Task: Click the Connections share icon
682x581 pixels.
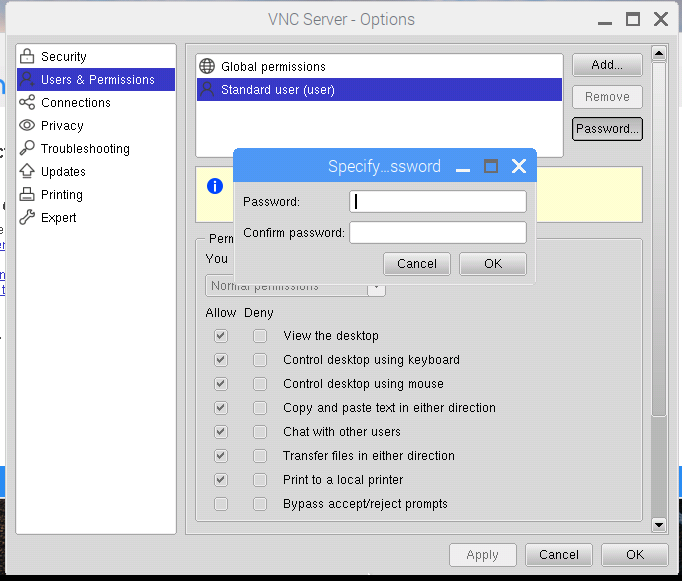Action: point(27,103)
